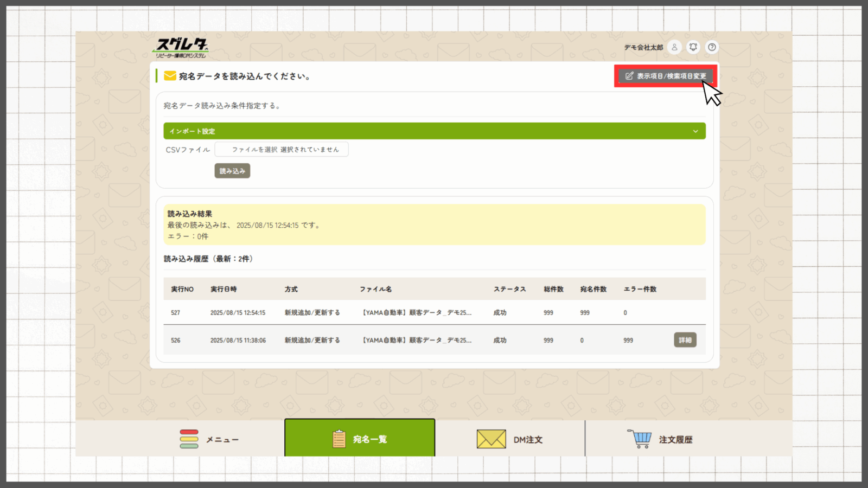Click the エラー件数 column header
Viewport: 868px width, 488px height.
point(640,289)
